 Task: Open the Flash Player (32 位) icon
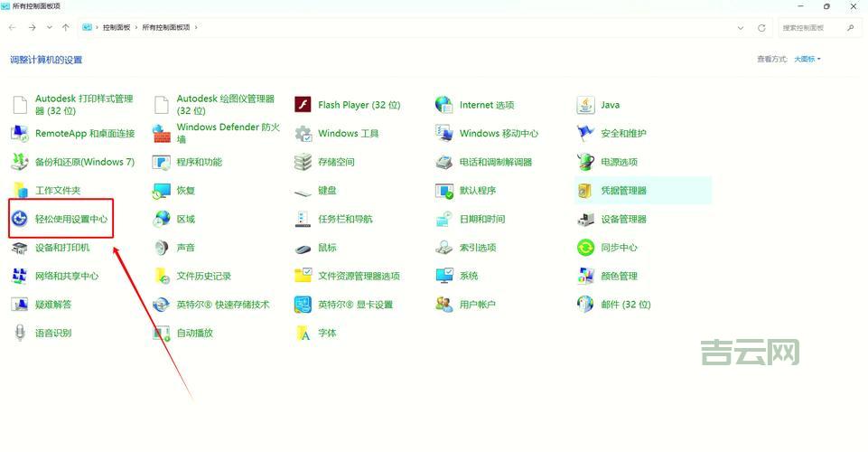[303, 104]
